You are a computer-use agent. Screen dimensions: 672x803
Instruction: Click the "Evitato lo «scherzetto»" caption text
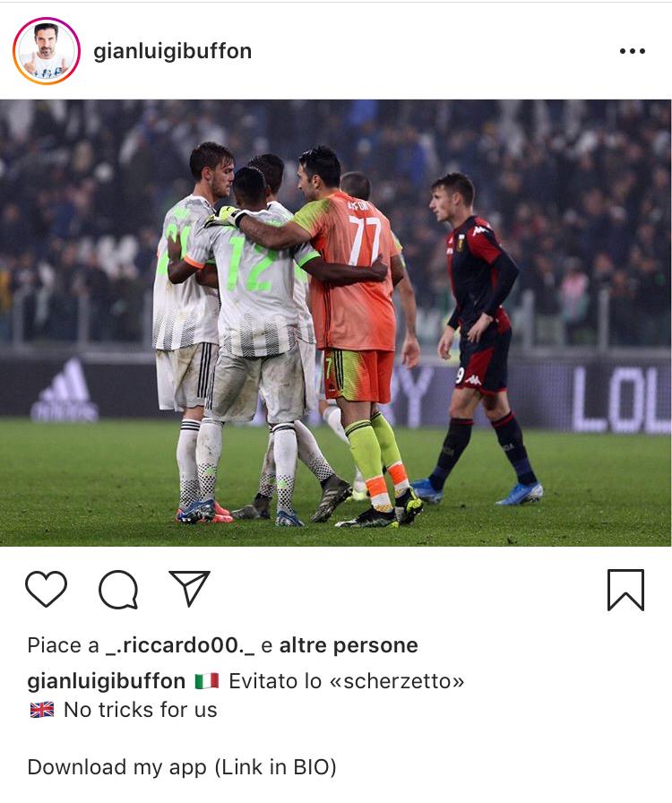point(346,681)
